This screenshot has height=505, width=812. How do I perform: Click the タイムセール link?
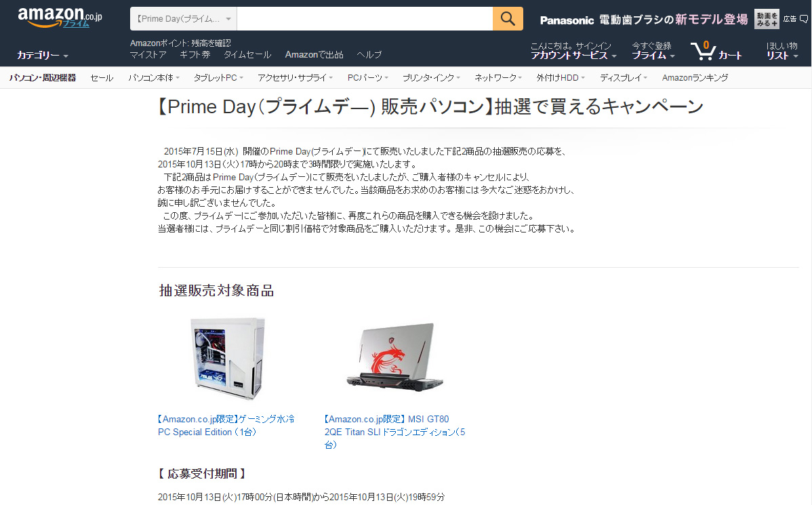click(247, 54)
